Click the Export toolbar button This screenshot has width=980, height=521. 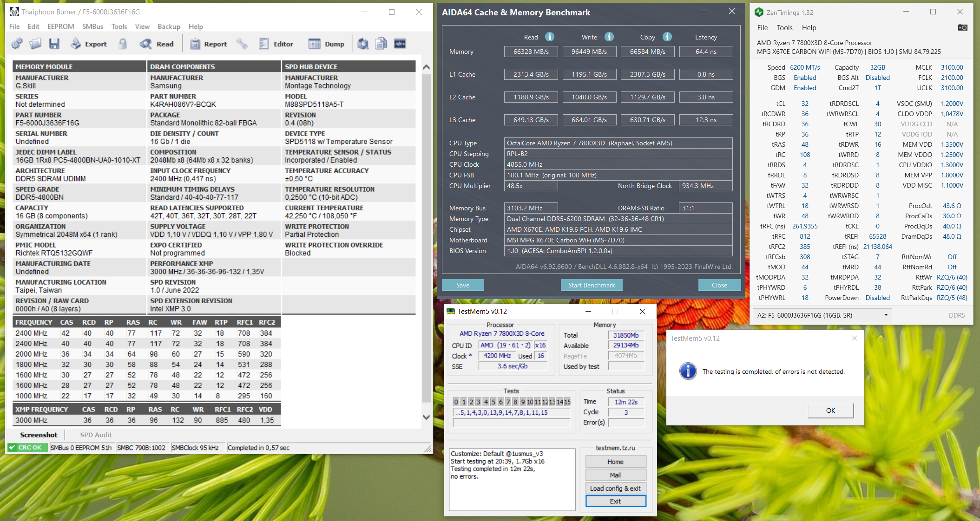tap(89, 44)
